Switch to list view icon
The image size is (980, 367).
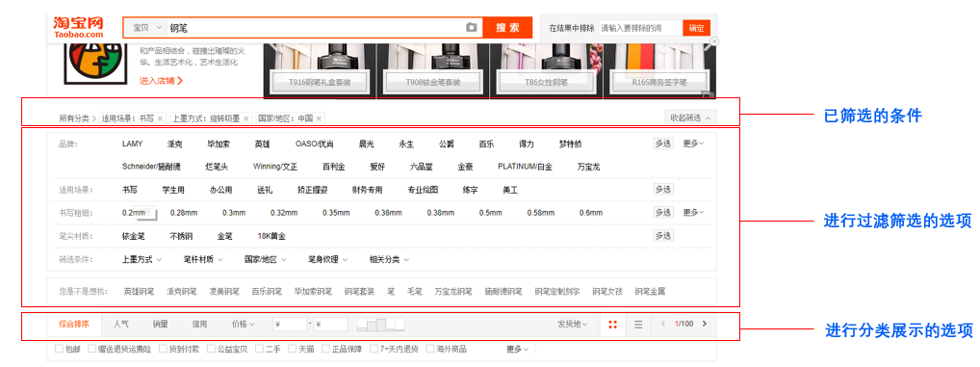(x=638, y=324)
